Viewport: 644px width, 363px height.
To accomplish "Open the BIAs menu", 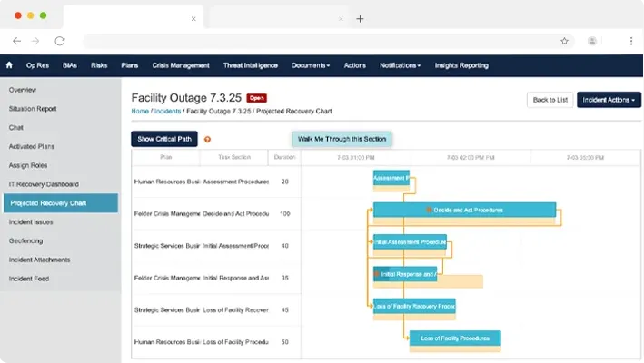I will [x=70, y=65].
